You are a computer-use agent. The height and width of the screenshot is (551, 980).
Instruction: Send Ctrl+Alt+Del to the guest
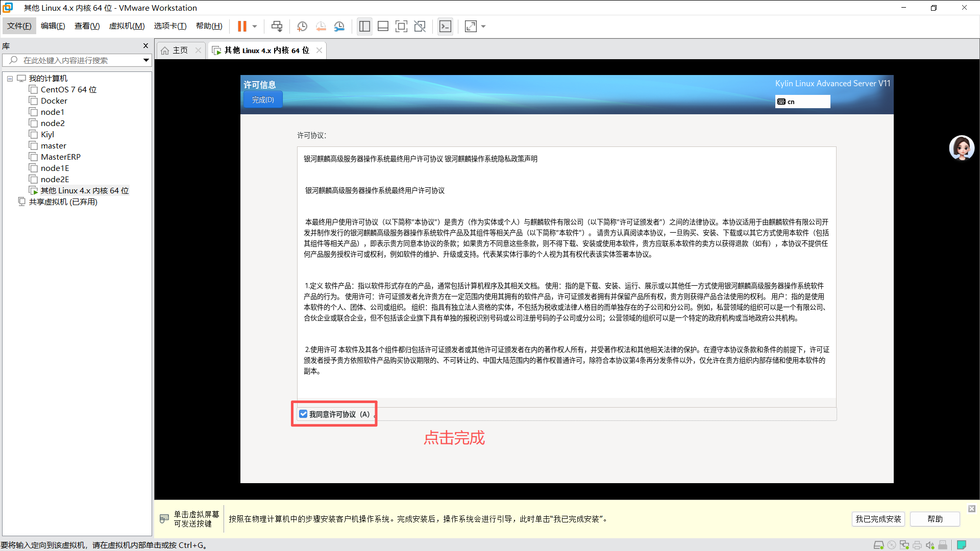pyautogui.click(x=277, y=26)
